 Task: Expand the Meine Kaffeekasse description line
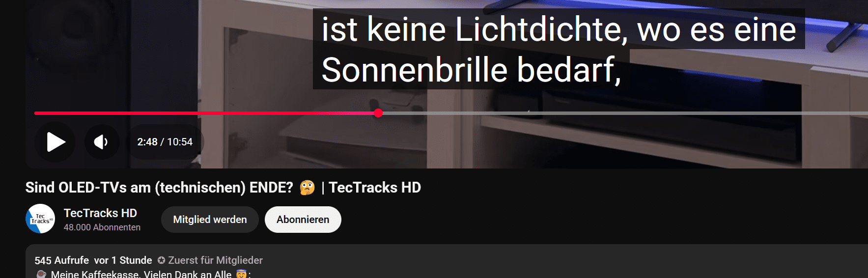pos(141,274)
